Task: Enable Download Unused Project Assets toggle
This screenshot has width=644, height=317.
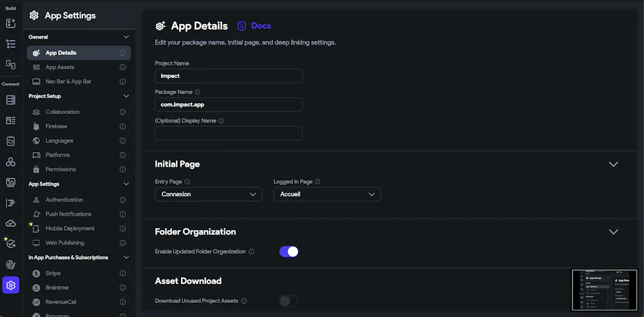Action: [289, 301]
